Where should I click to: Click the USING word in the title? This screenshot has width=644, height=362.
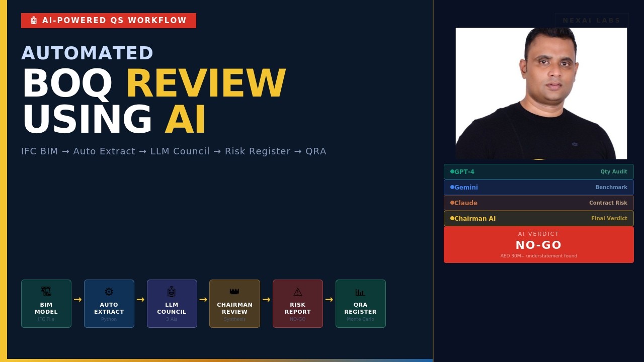coord(87,120)
